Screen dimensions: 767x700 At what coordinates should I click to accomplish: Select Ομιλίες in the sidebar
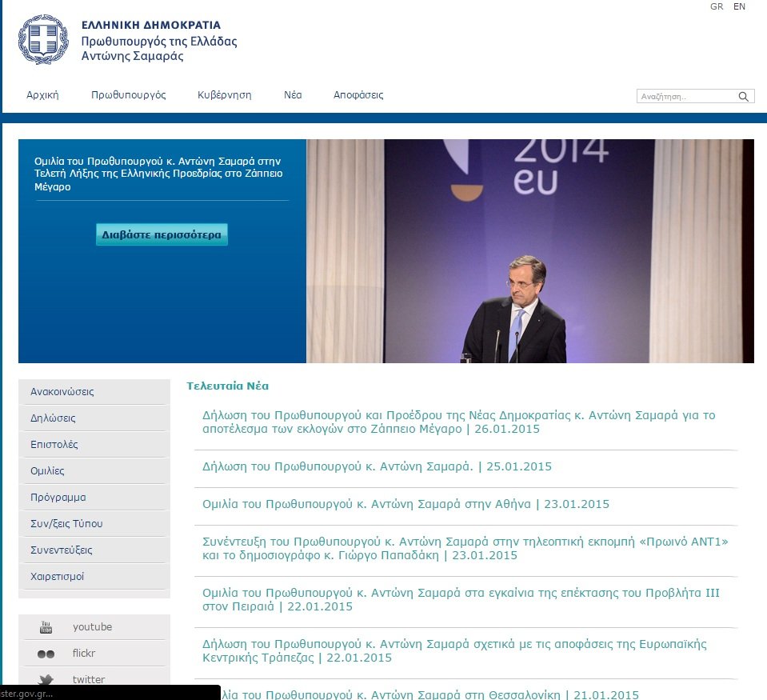(x=47, y=471)
